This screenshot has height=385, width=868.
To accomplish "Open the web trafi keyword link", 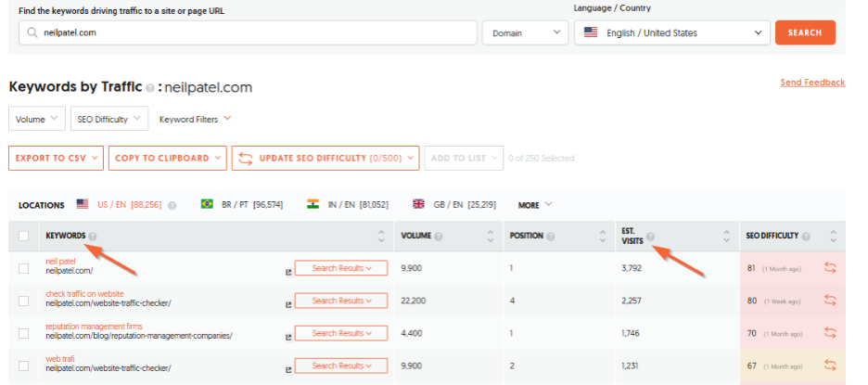I will pos(59,359).
